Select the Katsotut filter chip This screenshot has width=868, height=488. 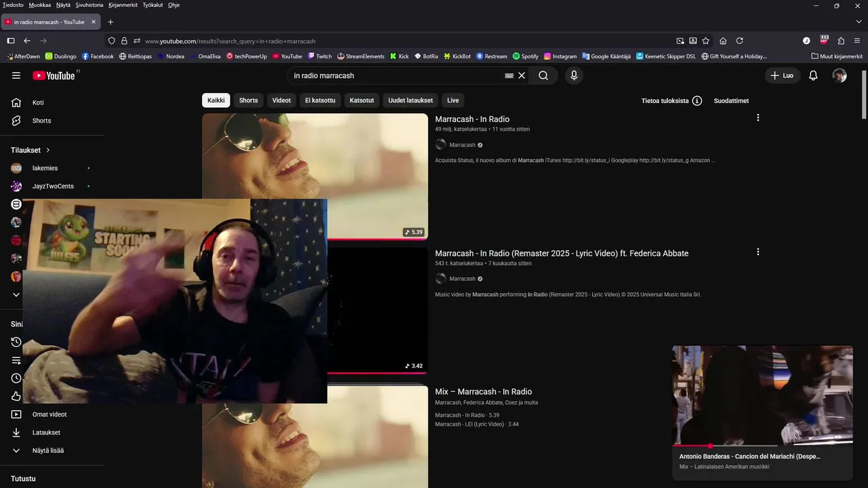pyautogui.click(x=361, y=100)
